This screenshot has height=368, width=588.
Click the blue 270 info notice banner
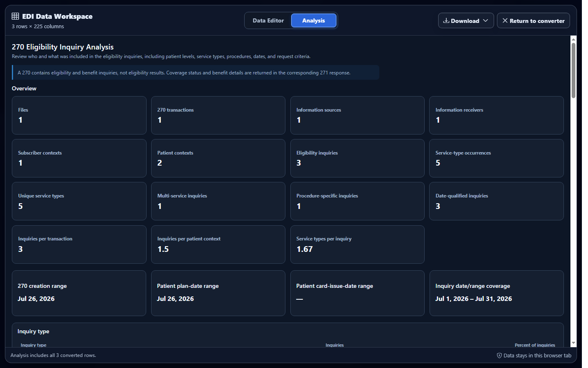(196, 72)
